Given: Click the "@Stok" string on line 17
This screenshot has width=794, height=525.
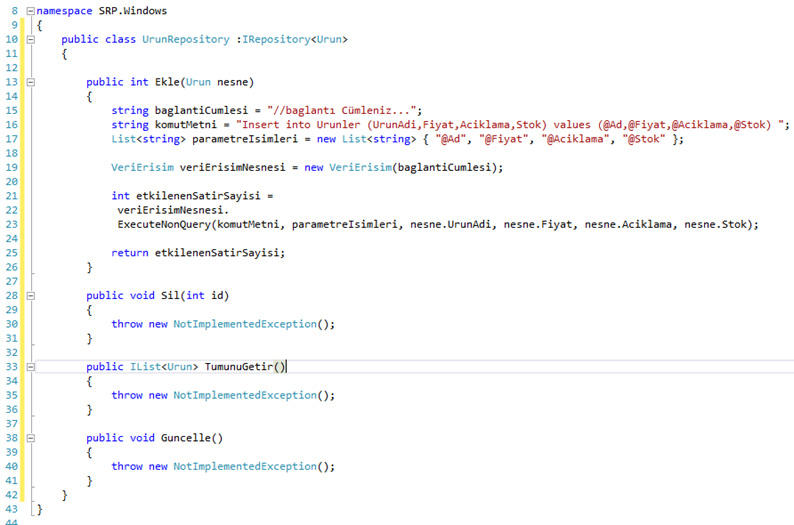Looking at the screenshot, I should click(644, 139).
